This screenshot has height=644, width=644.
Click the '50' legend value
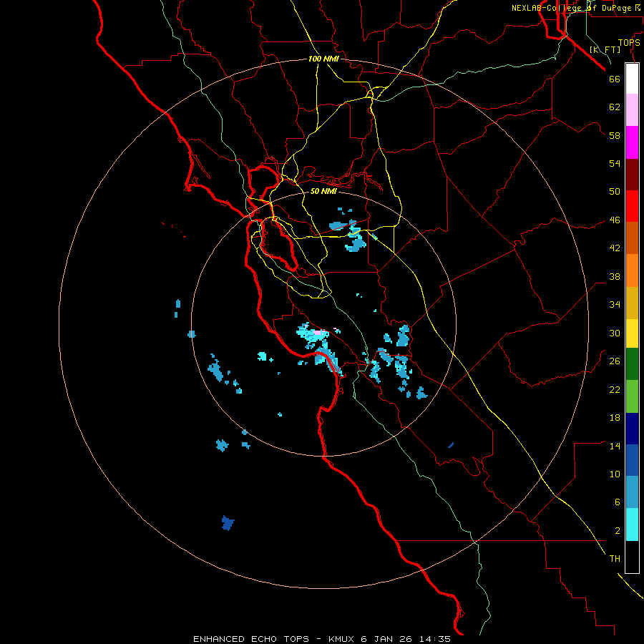click(x=615, y=191)
